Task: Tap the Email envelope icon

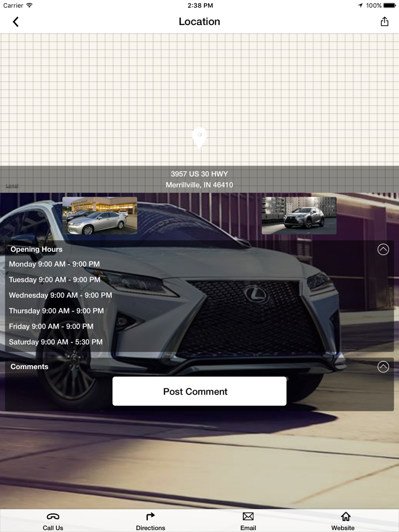Action: pos(248,516)
